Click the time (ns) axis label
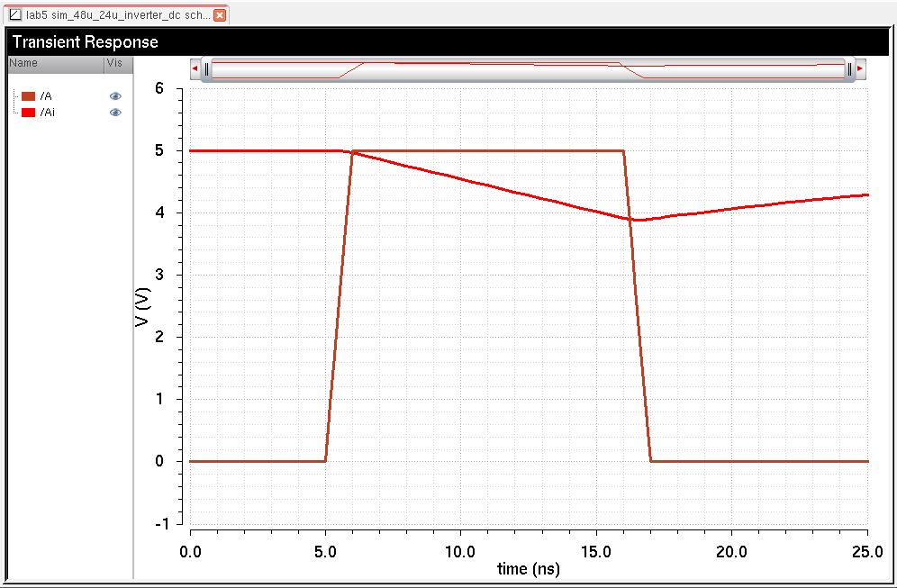 tap(529, 569)
